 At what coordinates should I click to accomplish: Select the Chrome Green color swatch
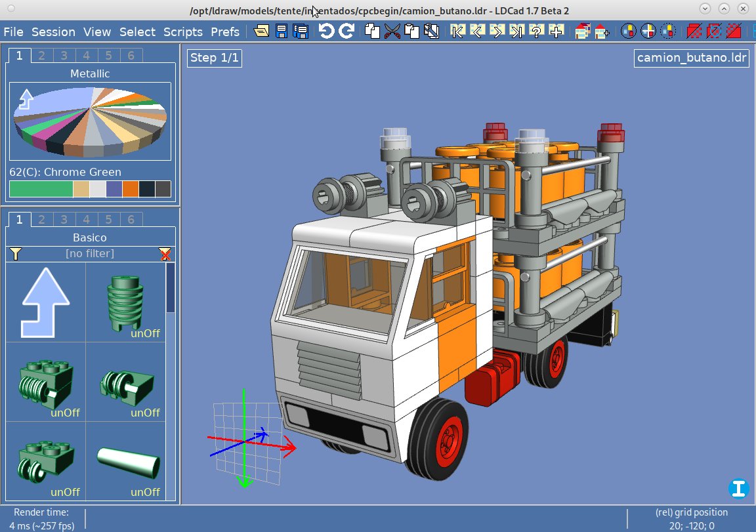pyautogui.click(x=41, y=189)
